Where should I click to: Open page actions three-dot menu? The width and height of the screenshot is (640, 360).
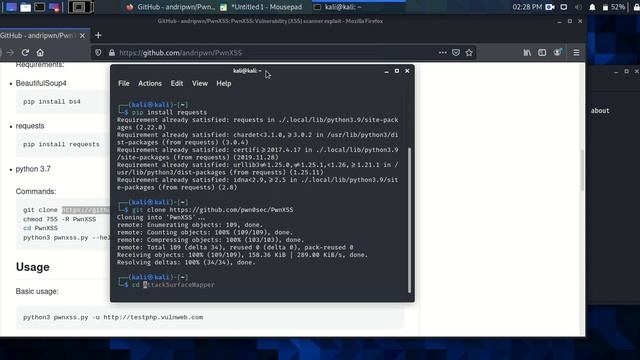(442, 52)
